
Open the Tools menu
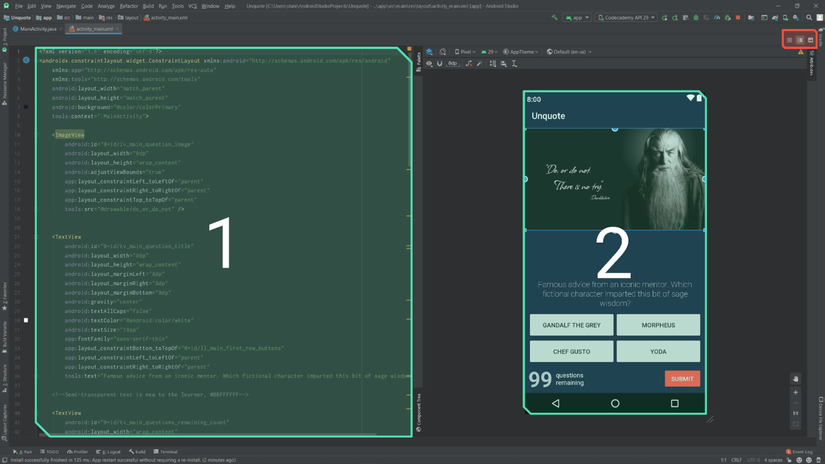click(178, 6)
